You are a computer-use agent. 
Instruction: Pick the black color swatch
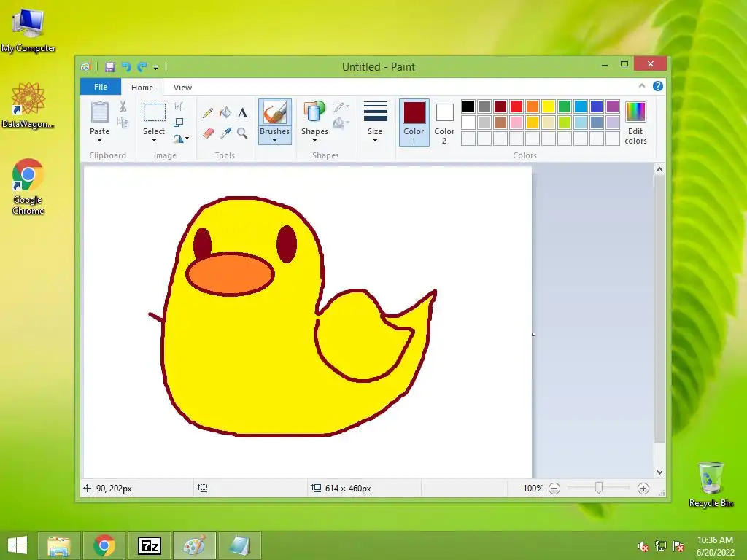[468, 106]
